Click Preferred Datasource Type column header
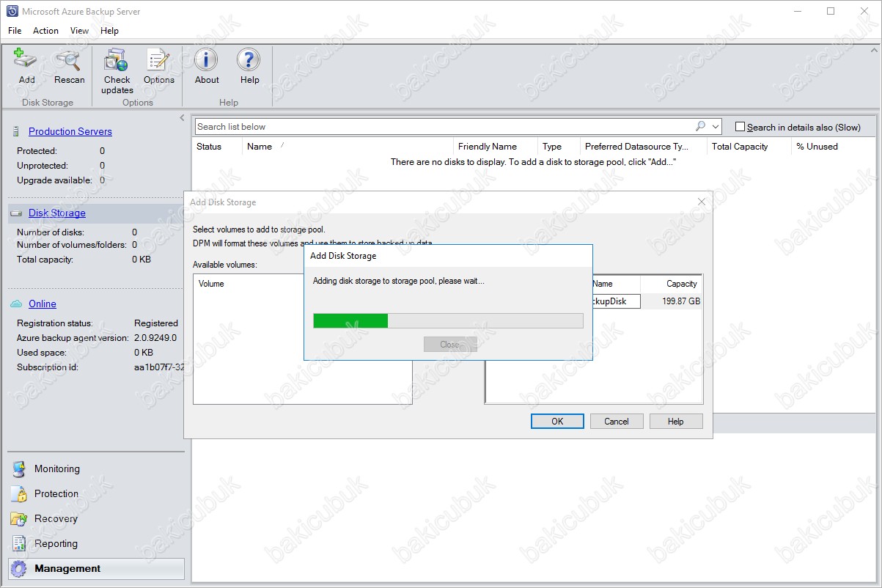882x588 pixels. pyautogui.click(x=643, y=147)
